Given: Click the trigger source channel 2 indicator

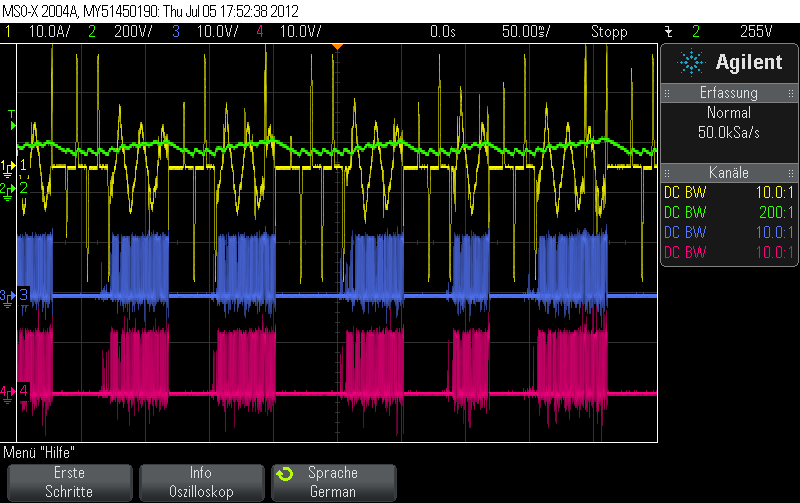Looking at the screenshot, I should pos(696,32).
